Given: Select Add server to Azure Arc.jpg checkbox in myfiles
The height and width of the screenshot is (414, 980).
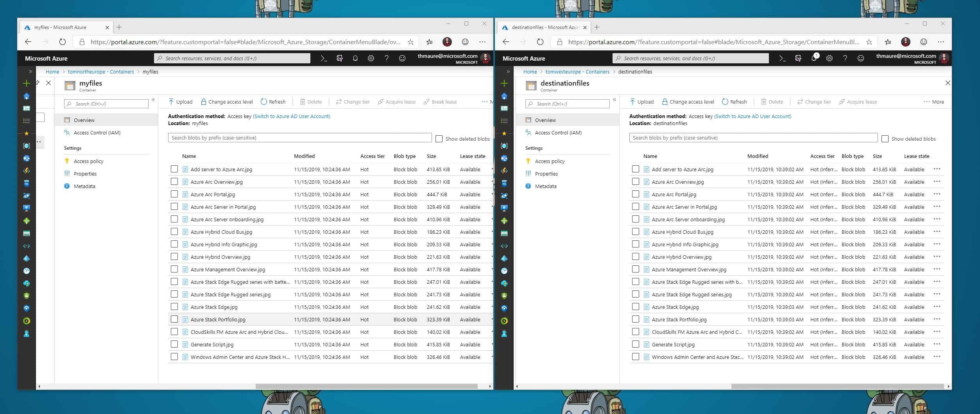Looking at the screenshot, I should [x=174, y=169].
